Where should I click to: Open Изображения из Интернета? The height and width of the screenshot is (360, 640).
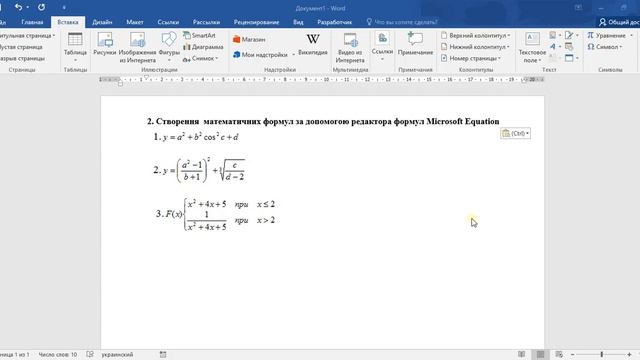138,47
